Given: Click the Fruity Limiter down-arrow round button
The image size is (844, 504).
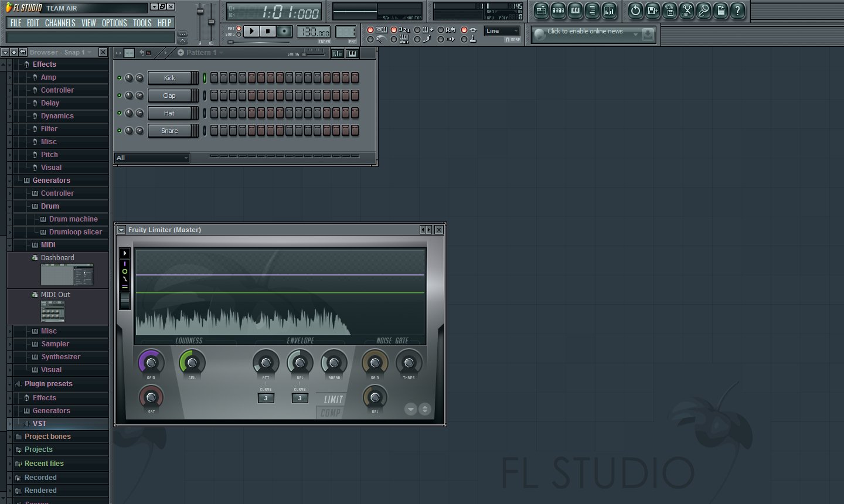Looking at the screenshot, I should click(411, 409).
